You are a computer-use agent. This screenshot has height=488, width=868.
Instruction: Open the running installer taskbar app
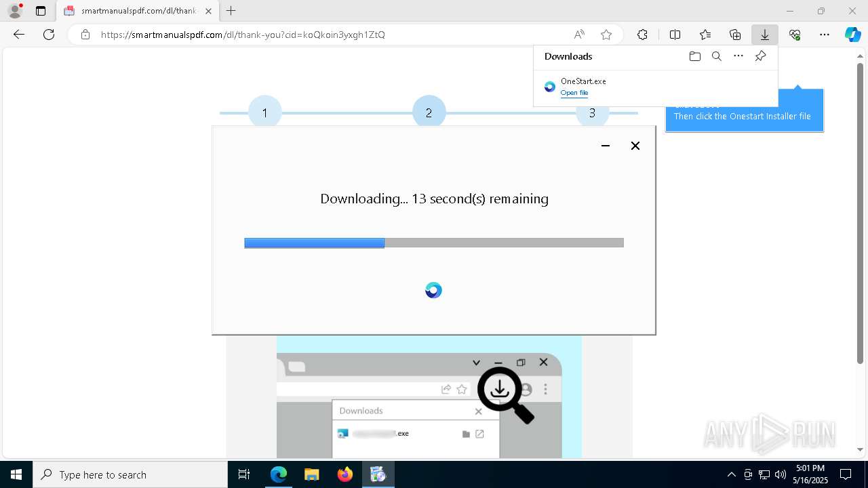(378, 474)
